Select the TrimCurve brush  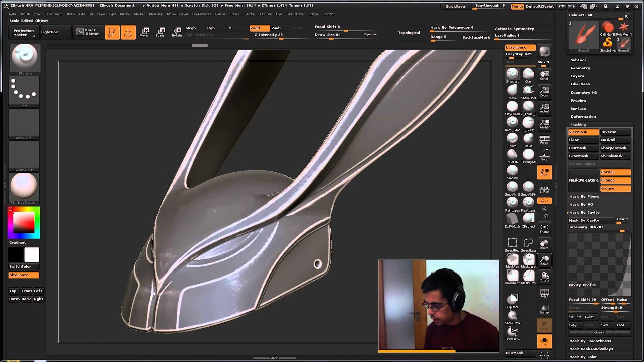point(512,333)
